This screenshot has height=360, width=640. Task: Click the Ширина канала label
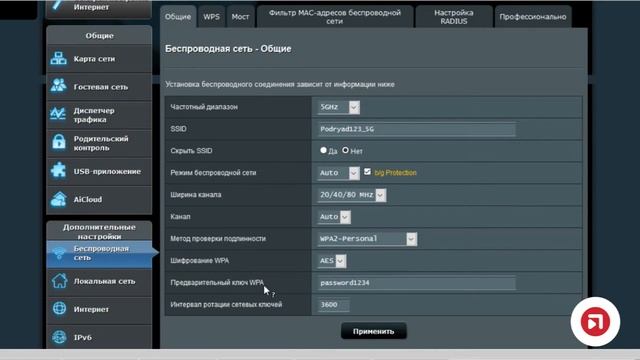(196, 195)
